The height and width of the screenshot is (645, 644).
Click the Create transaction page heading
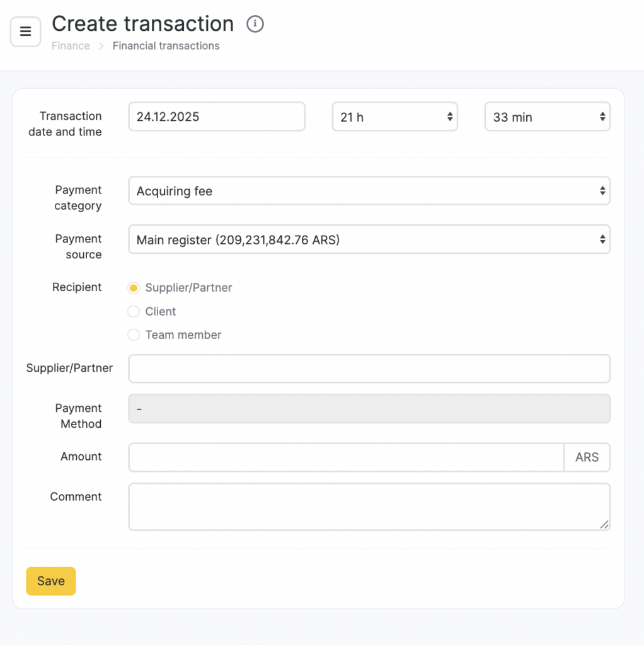pyautogui.click(x=142, y=24)
